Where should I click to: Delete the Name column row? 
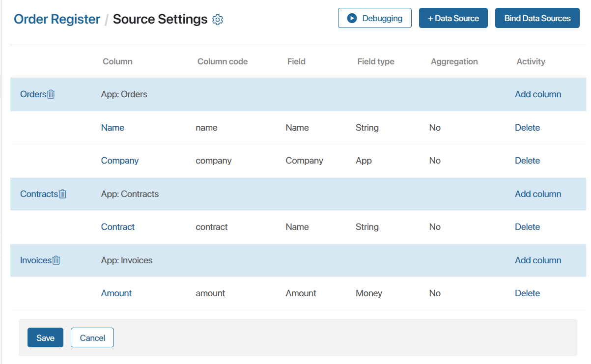pos(527,128)
